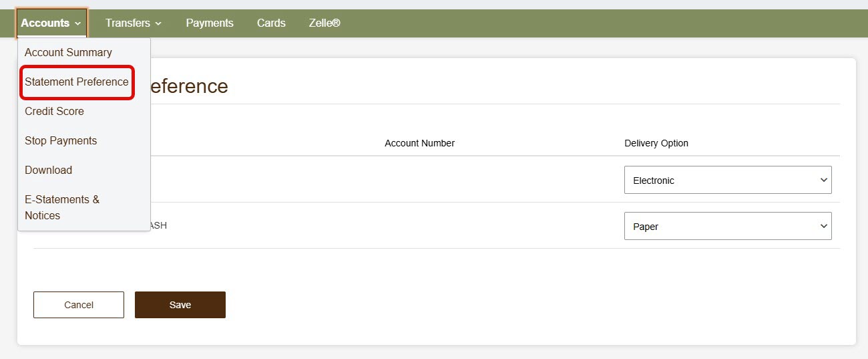The width and height of the screenshot is (868, 359).
Task: Expand the Paper delivery option dropdown
Action: tap(728, 227)
